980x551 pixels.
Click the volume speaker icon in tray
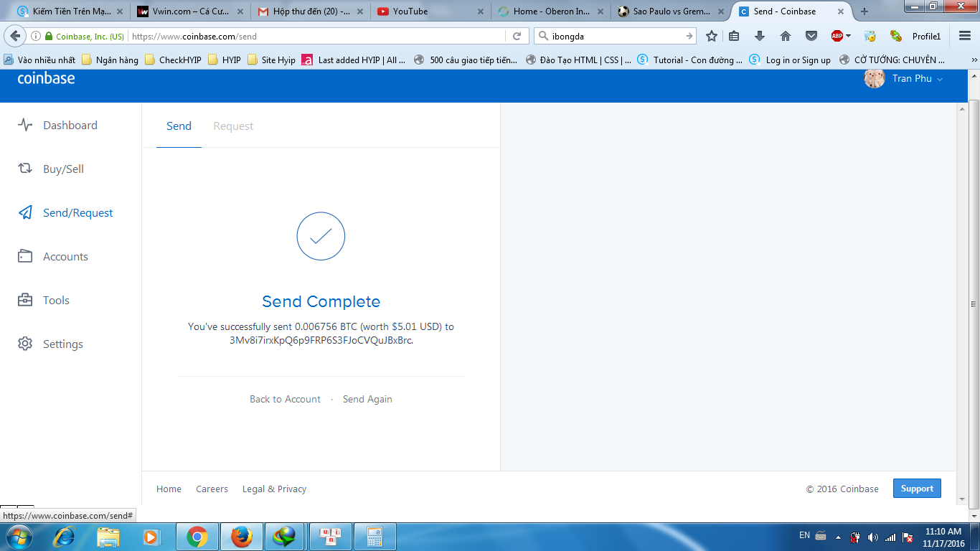[x=872, y=537]
